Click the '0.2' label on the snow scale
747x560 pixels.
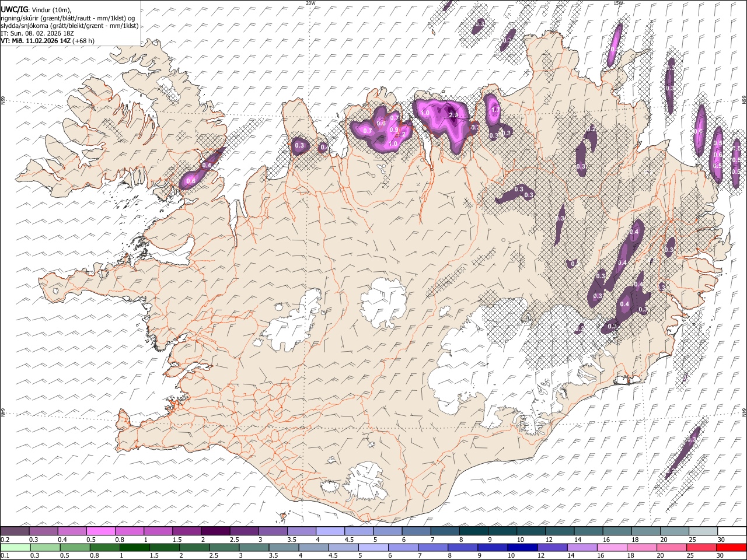4,540
